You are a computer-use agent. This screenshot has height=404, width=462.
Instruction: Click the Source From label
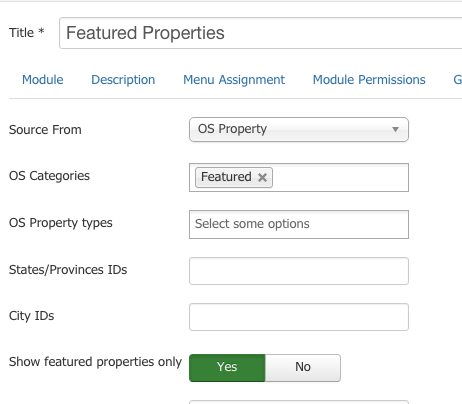click(45, 130)
